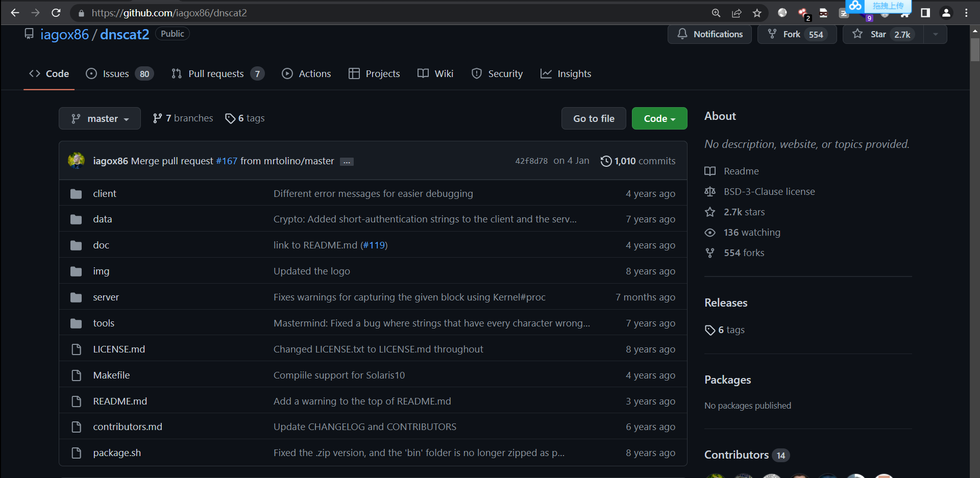Screen dimensions: 980x478
Task: Open the client folder
Action: click(x=105, y=194)
